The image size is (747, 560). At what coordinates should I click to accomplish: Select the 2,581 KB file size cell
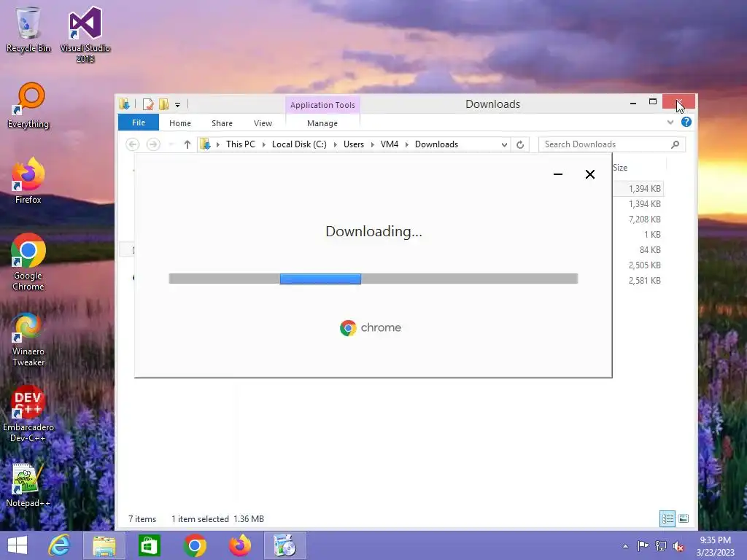[x=645, y=281]
